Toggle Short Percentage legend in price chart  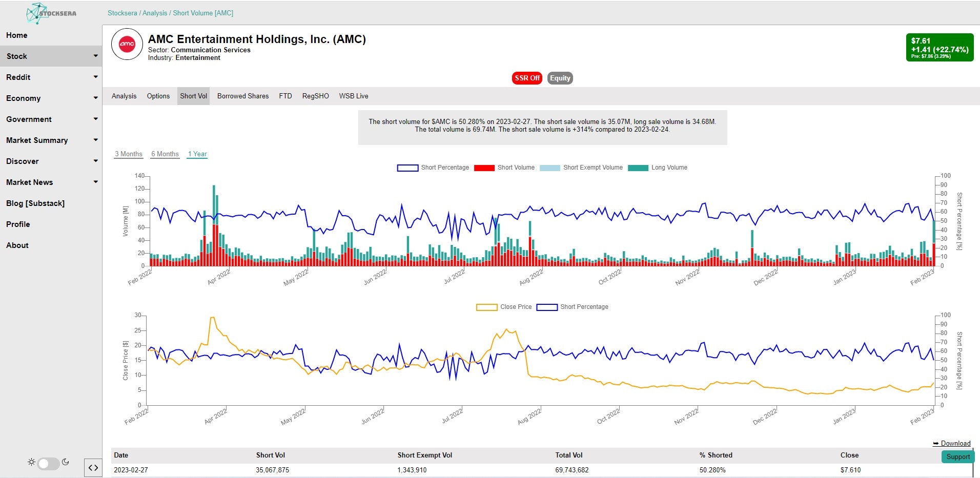pyautogui.click(x=573, y=307)
